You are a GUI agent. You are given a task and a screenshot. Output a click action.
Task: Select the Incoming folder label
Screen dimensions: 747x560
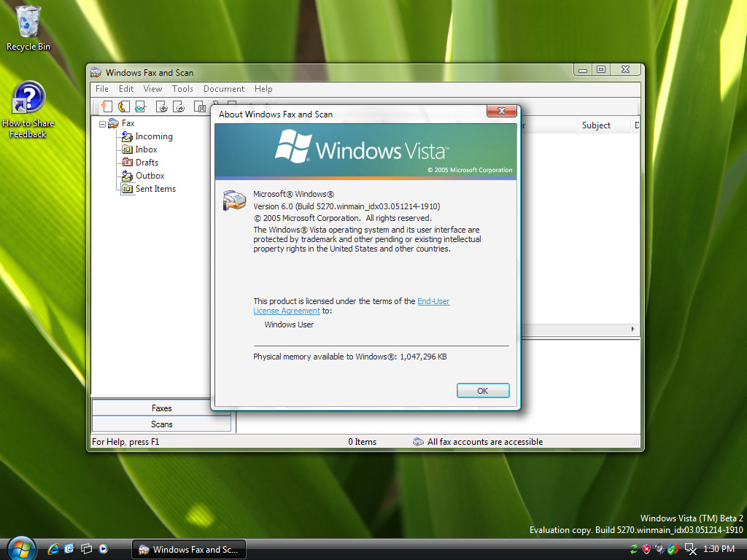(x=154, y=136)
